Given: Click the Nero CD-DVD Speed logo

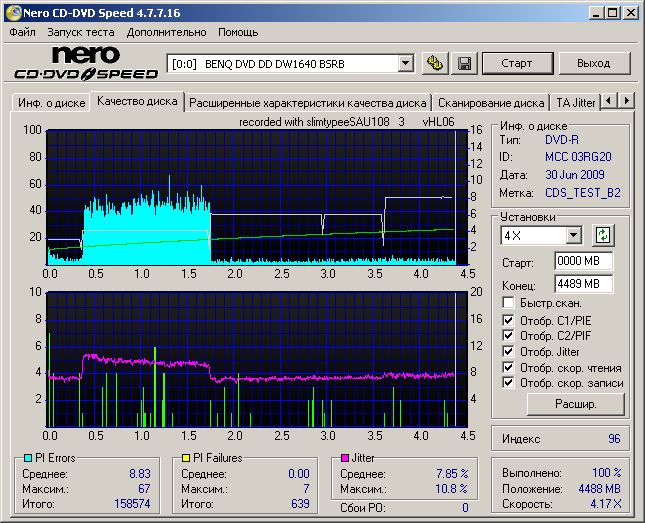Looking at the screenshot, I should [x=85, y=63].
